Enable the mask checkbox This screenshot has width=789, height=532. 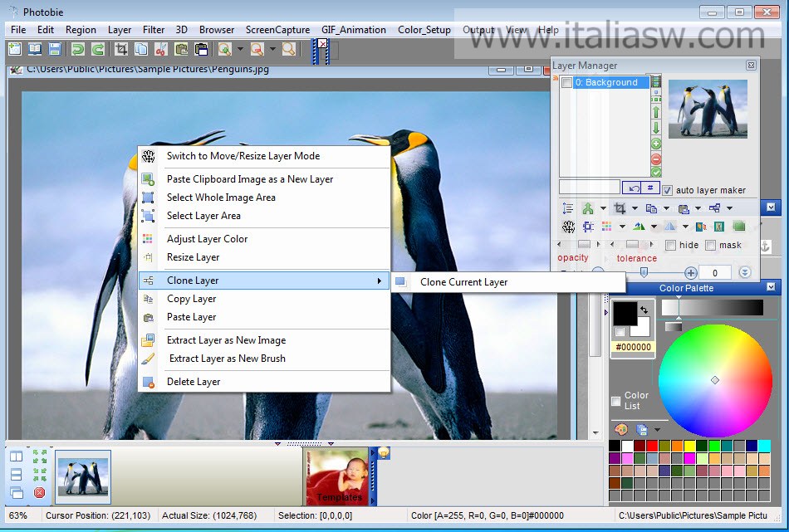tap(710, 245)
